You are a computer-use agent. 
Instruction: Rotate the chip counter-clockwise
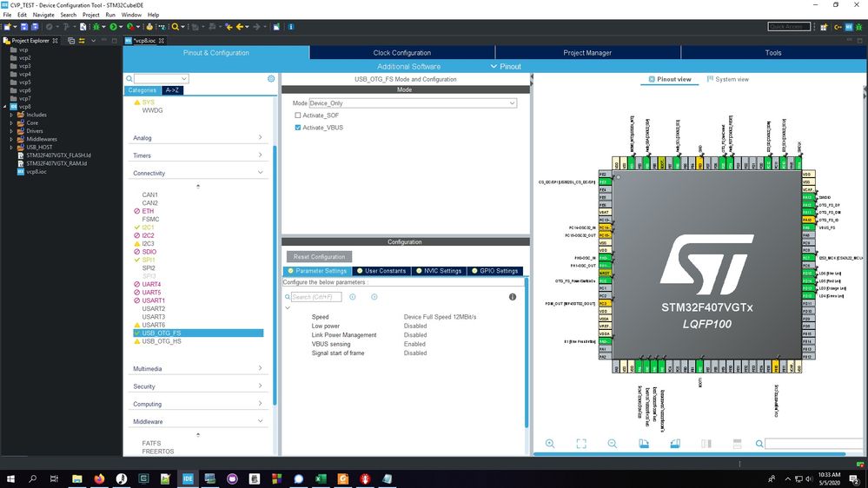tap(675, 444)
